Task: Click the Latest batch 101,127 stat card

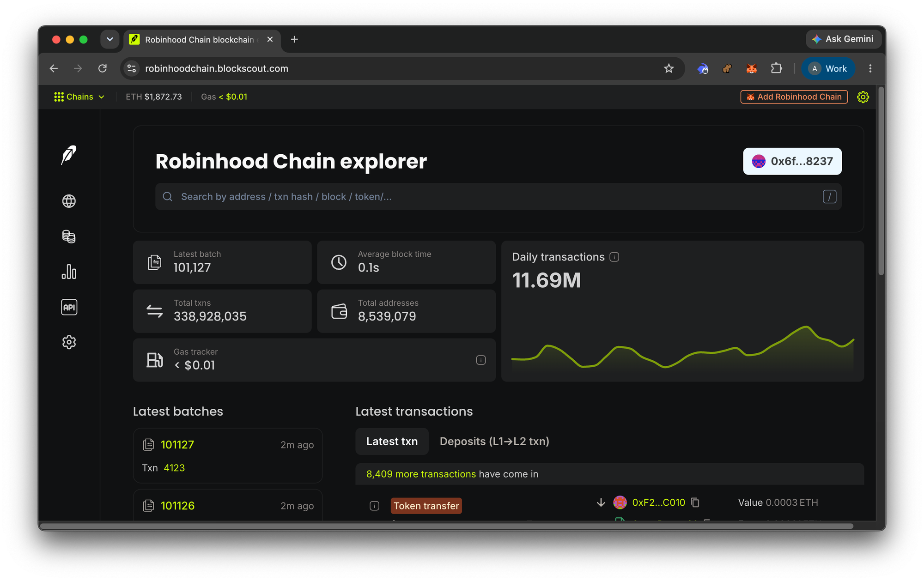Action: [x=222, y=262]
